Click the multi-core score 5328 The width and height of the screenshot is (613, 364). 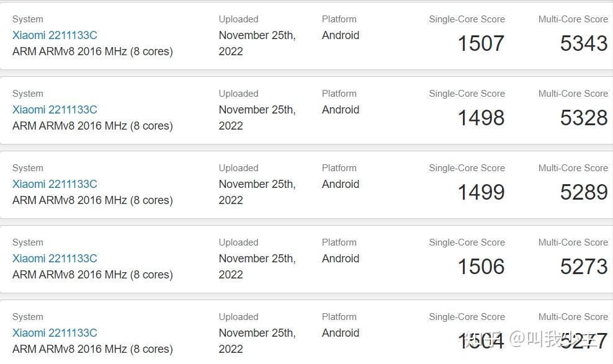tap(583, 118)
